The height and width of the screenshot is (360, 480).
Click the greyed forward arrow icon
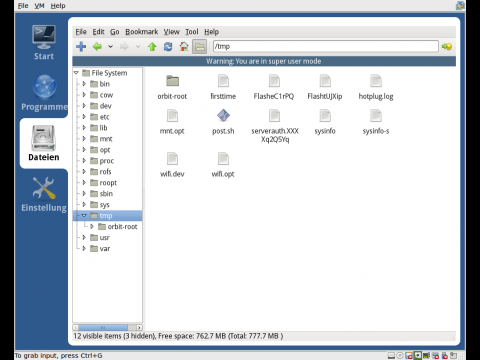point(124,47)
